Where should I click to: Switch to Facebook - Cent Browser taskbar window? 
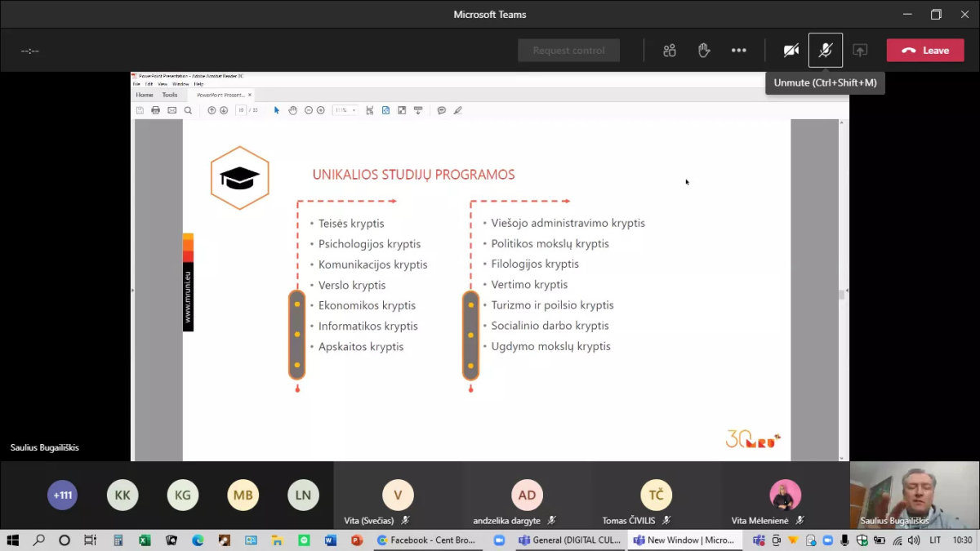point(426,540)
